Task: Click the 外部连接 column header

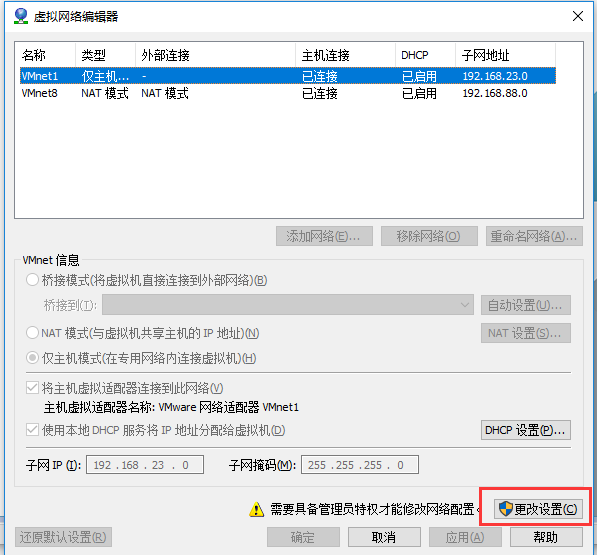Action: coord(215,55)
